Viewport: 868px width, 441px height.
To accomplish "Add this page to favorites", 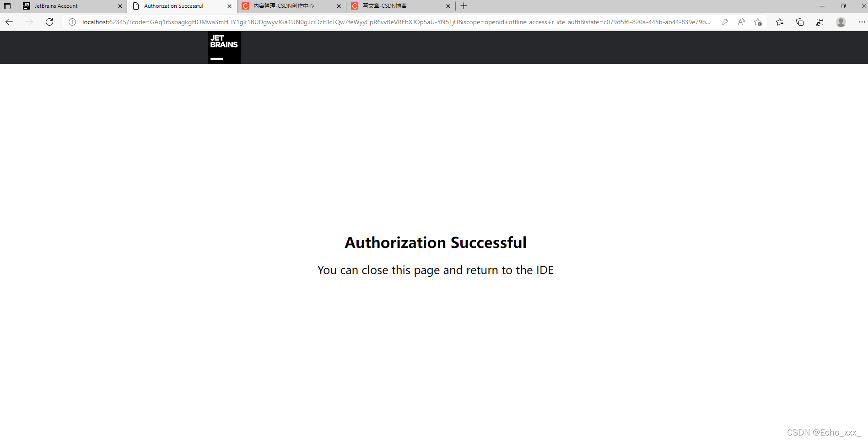I will pyautogui.click(x=758, y=22).
